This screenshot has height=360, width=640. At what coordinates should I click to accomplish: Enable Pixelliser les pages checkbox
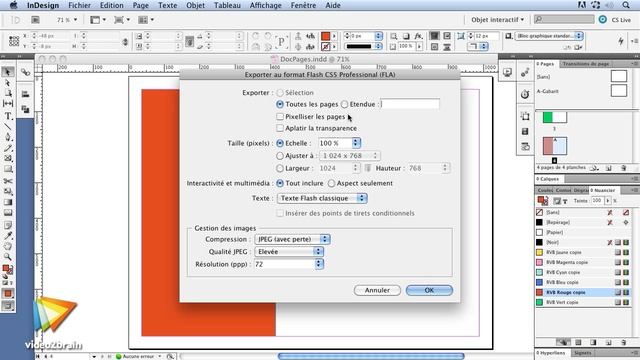tap(280, 117)
